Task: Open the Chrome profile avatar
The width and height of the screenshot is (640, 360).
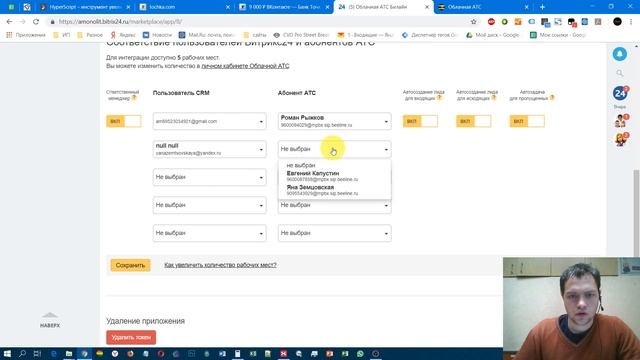Action: point(617,22)
